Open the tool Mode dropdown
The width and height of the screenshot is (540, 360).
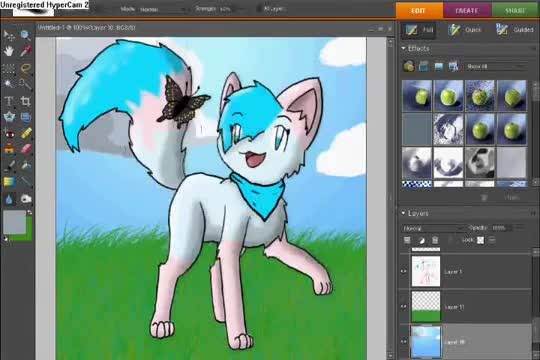163,10
